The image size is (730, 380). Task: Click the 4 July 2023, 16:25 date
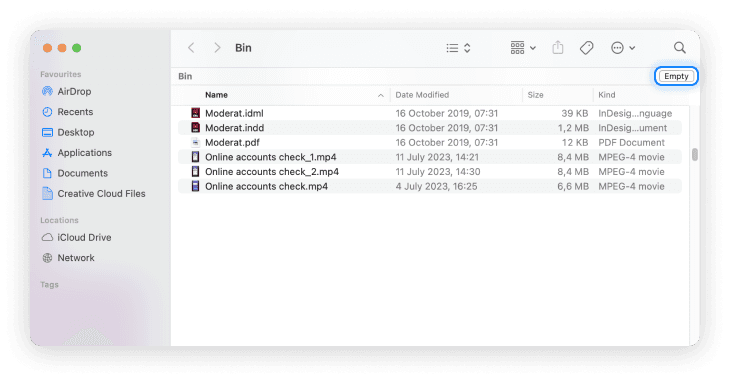436,186
